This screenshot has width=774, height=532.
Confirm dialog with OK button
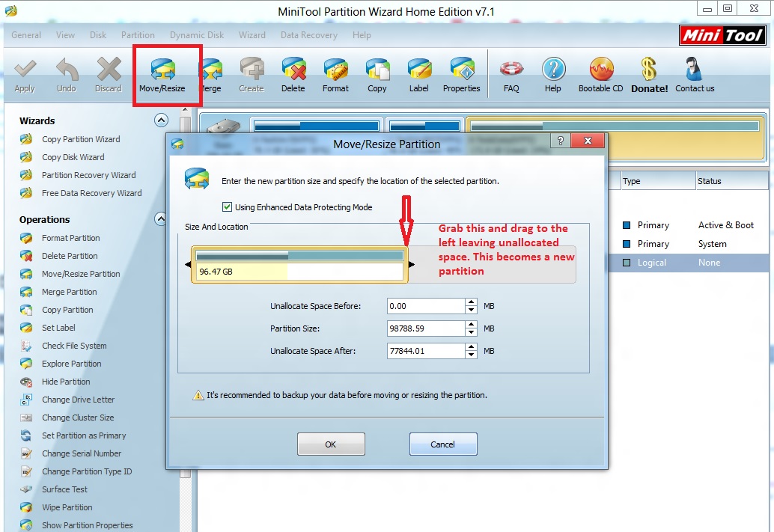[x=331, y=444]
